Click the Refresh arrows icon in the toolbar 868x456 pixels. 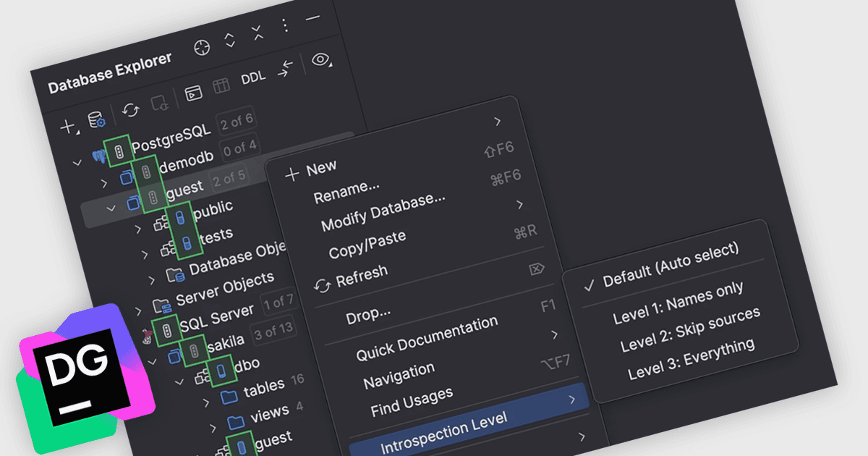click(131, 110)
